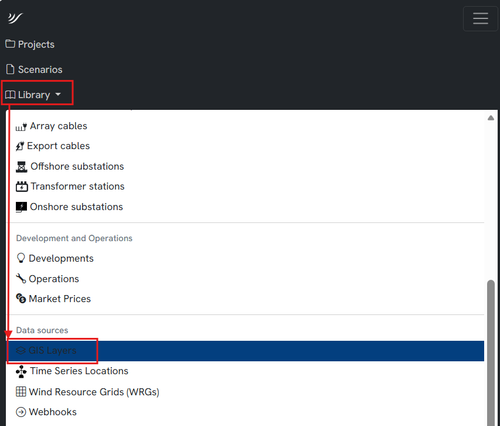
Task: Click the Wind Resource Grids grid icon
Action: pos(21,391)
